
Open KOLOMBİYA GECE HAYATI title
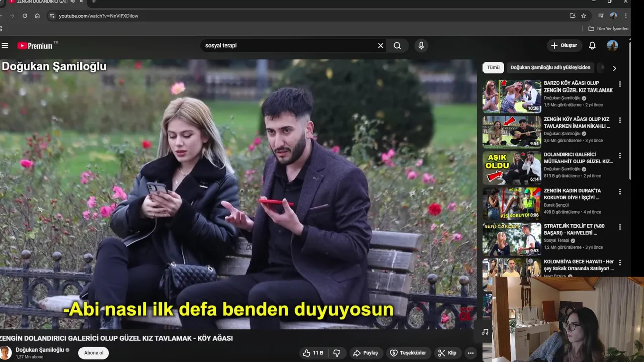click(579, 265)
